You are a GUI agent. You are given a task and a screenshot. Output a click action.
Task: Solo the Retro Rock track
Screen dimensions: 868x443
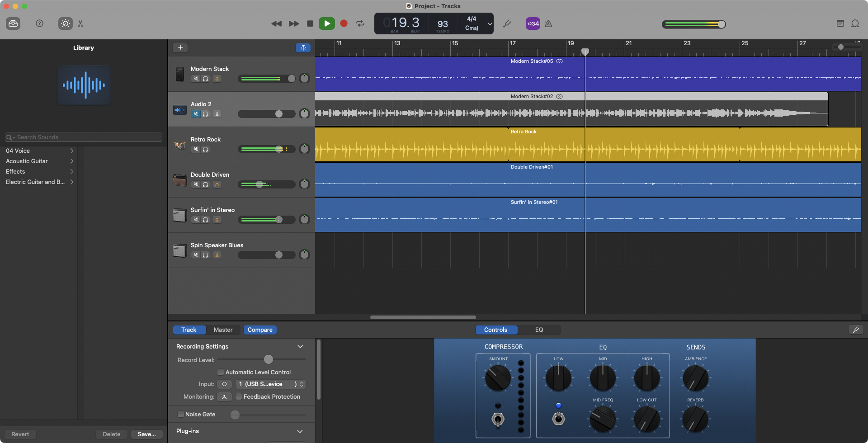(206, 149)
